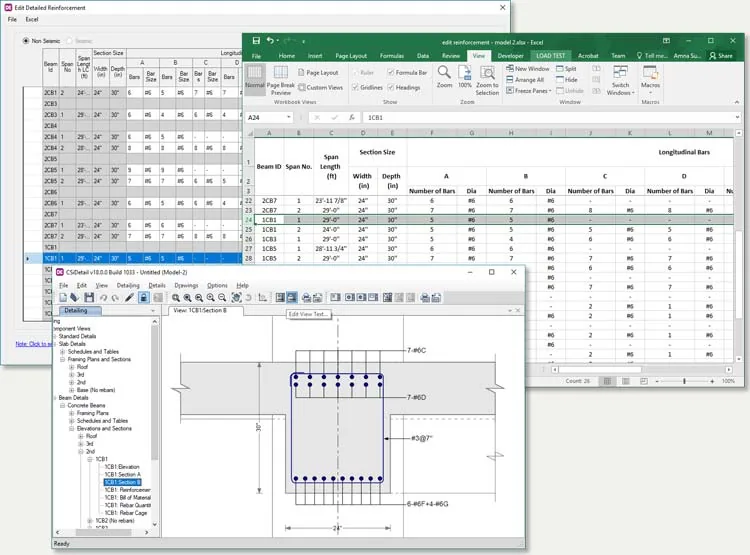Click the Save icon in CSiDetail toolbar
The image size is (750, 555).
pyautogui.click(x=89, y=298)
